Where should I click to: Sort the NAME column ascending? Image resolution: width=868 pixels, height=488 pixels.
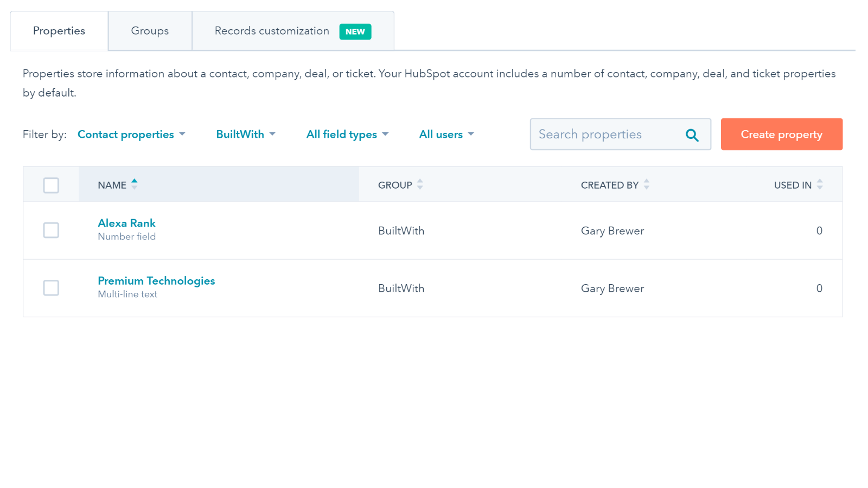pos(134,181)
